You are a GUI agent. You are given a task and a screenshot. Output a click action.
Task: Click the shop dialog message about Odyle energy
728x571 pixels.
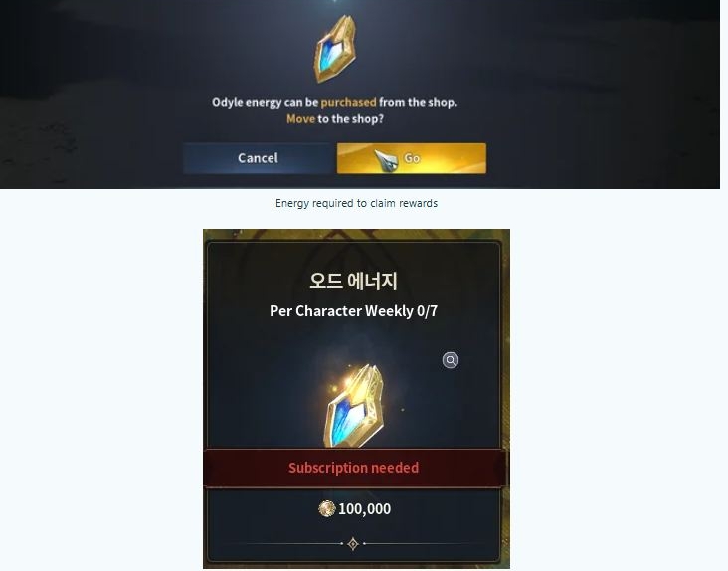click(335, 110)
